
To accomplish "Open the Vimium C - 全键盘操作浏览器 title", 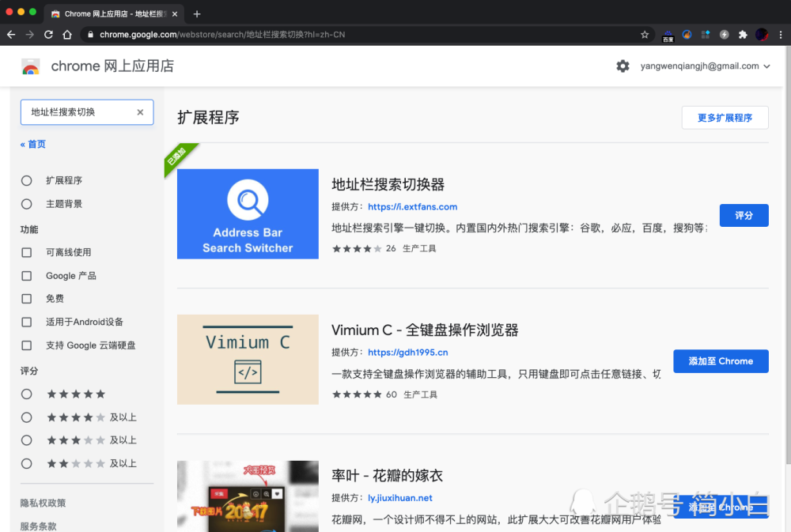I will (425, 330).
